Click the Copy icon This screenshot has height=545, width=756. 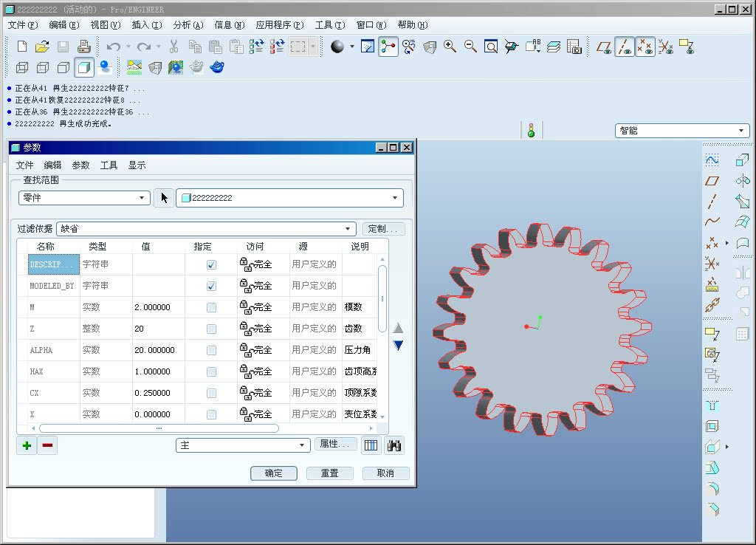[195, 47]
